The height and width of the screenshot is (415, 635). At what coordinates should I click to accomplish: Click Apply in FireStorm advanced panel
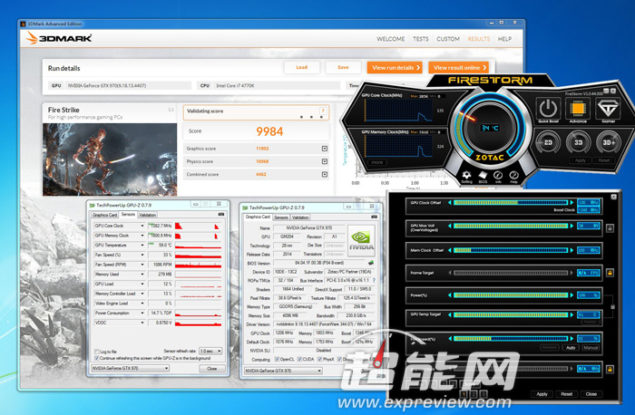pos(541,394)
